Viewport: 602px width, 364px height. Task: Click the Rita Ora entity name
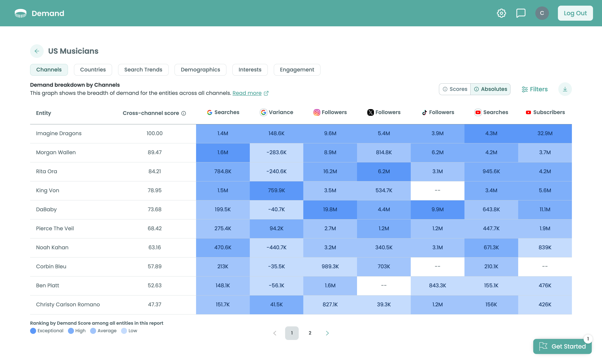tap(46, 172)
